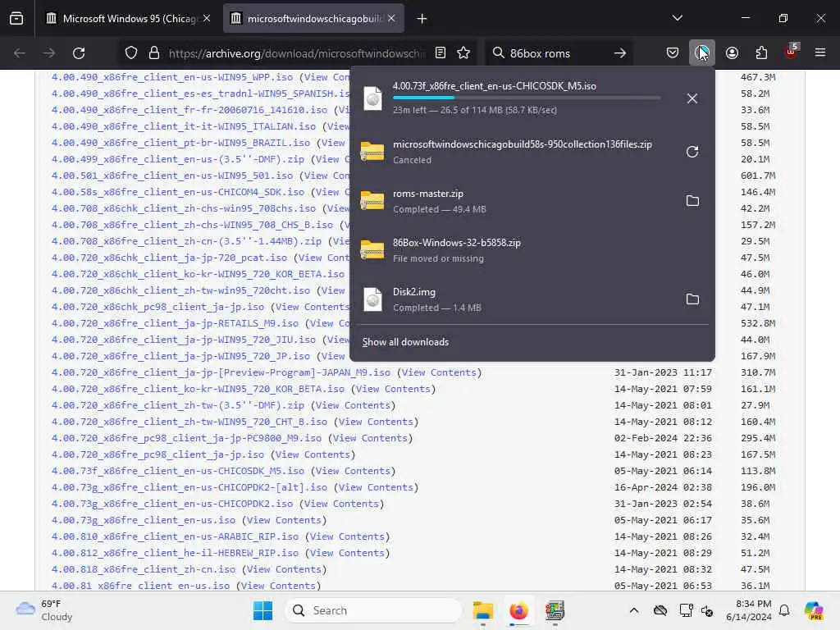Open the Extensions puzzle icon
The image size is (840, 630).
(761, 53)
